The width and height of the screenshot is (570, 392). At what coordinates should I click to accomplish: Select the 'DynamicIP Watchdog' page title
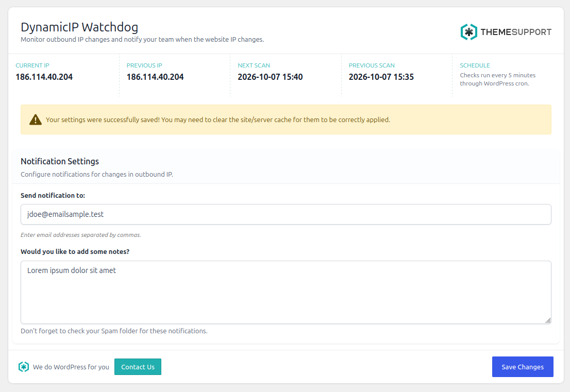click(79, 27)
